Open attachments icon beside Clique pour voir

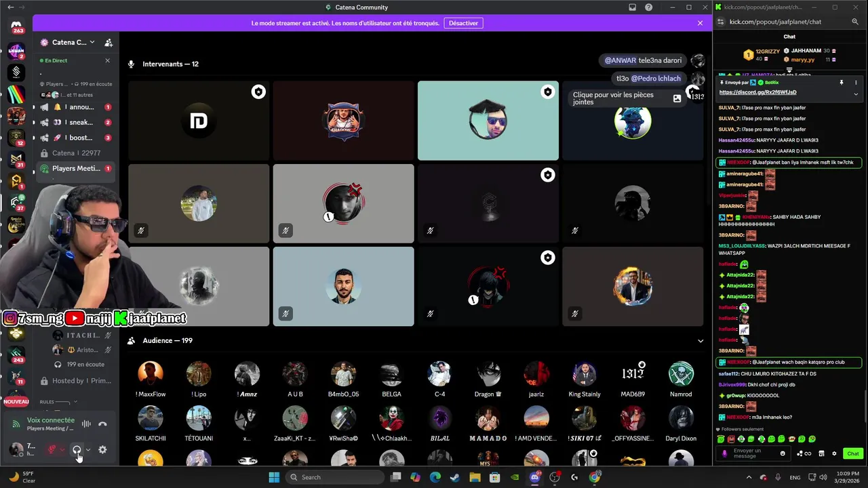(x=677, y=98)
